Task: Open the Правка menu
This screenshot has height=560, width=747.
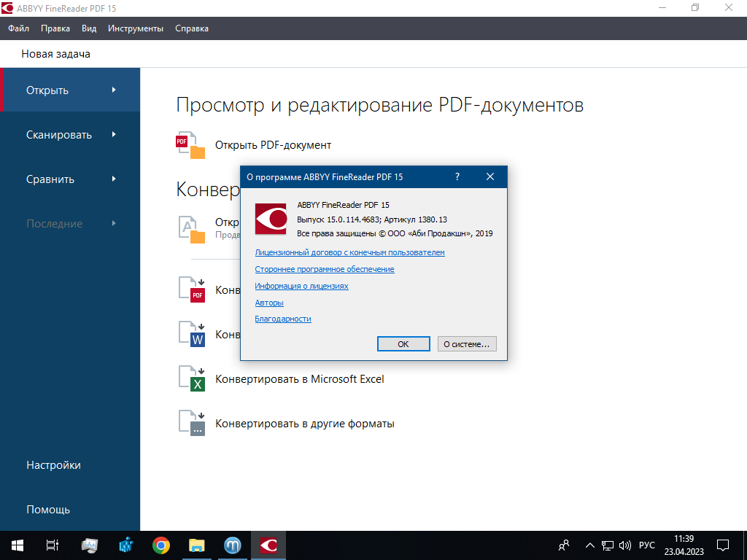Action: coord(55,28)
